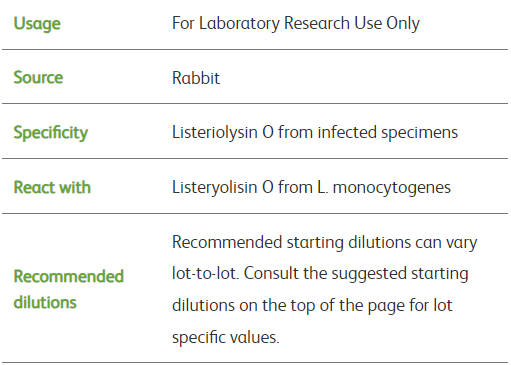
Task: Click the 'lot-to-lot. Consult the suggested starting' line
Action: click(x=320, y=274)
